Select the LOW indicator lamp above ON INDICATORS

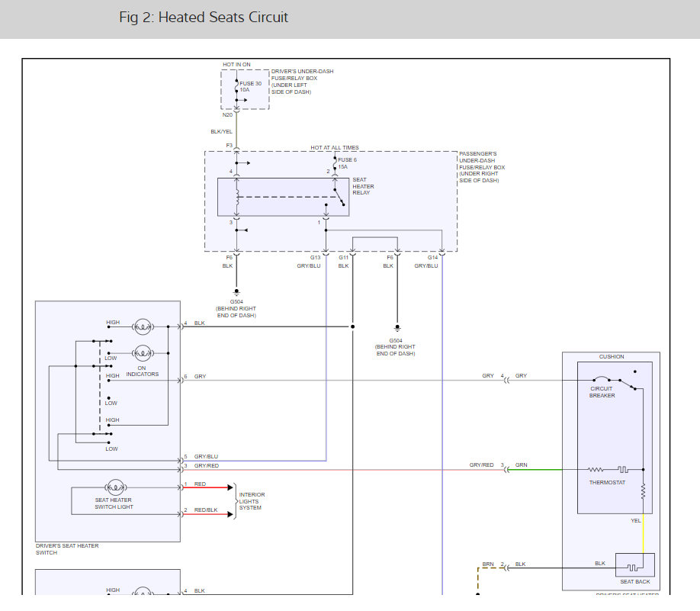143,353
